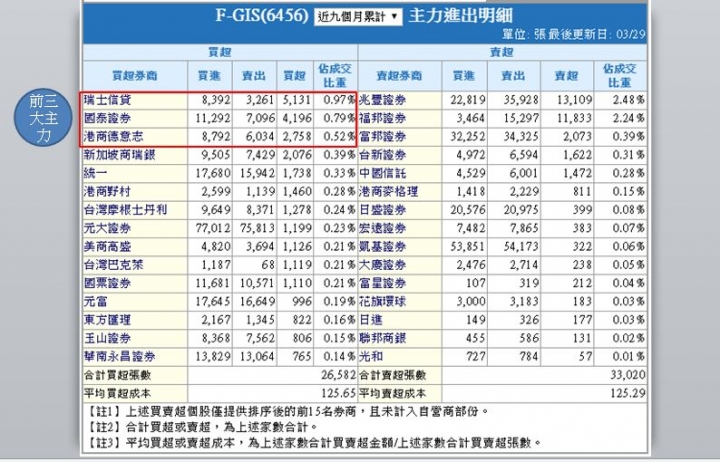Image resolution: width=720 pixels, height=462 pixels.
Task: Click 富星證券 broker name
Action: [382, 283]
